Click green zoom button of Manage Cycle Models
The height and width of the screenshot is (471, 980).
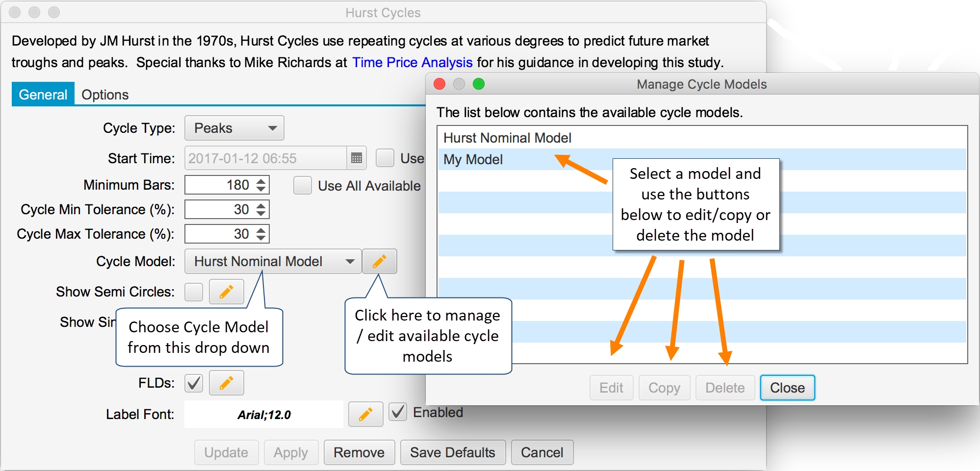[x=479, y=84]
